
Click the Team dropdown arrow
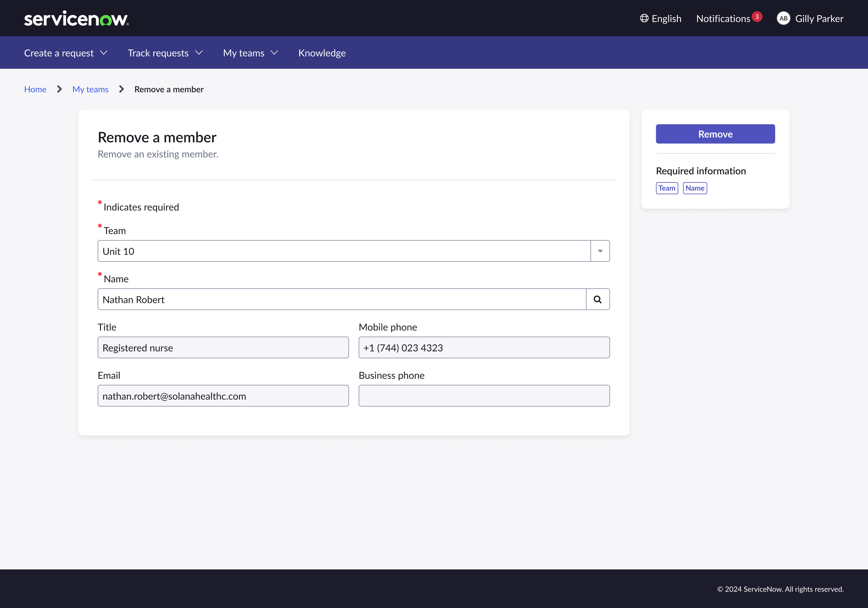(600, 251)
